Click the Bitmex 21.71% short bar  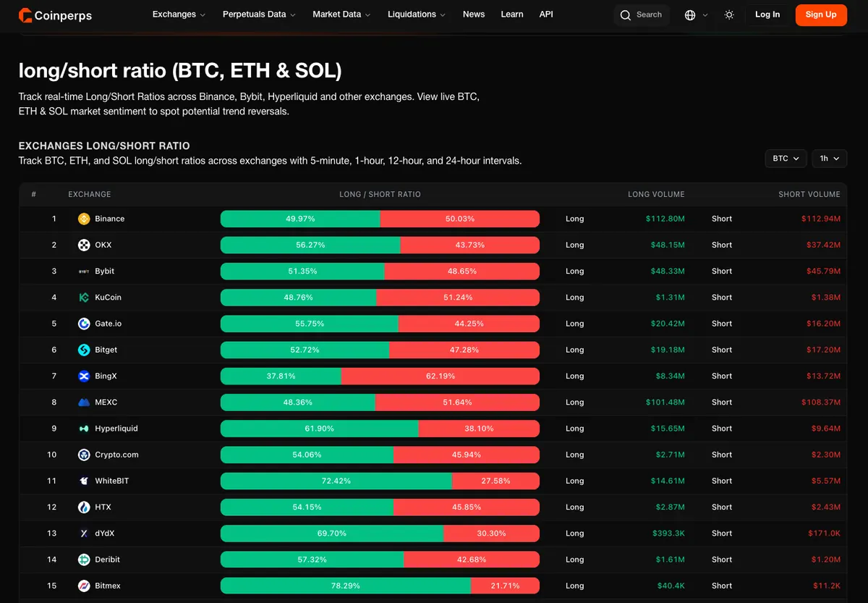(x=505, y=586)
